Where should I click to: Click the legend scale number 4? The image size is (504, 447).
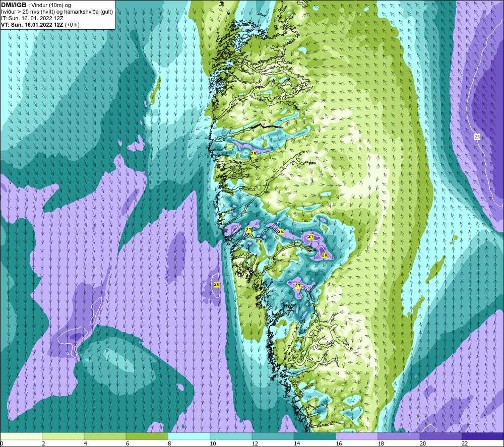coord(86,443)
